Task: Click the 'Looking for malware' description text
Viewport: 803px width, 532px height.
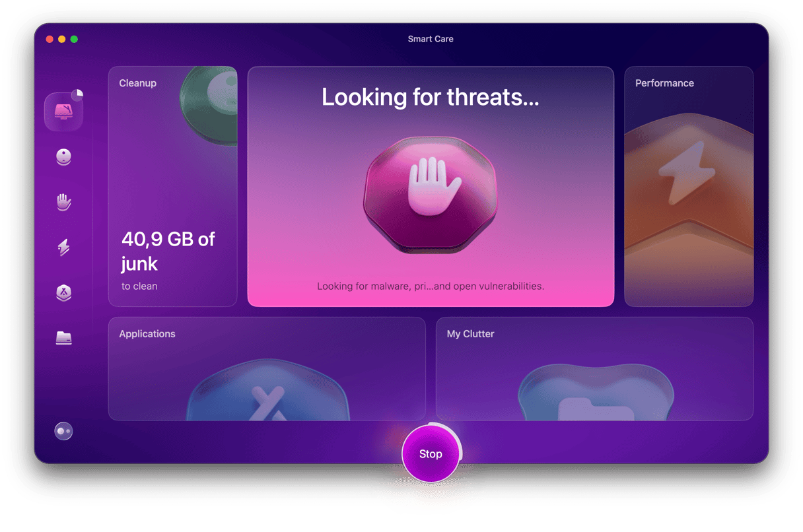Action: click(431, 286)
